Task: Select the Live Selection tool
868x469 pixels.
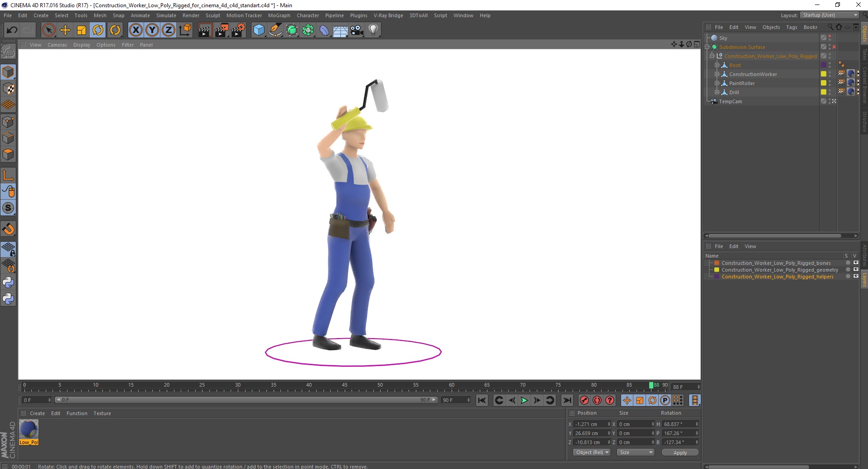Action: [x=48, y=30]
